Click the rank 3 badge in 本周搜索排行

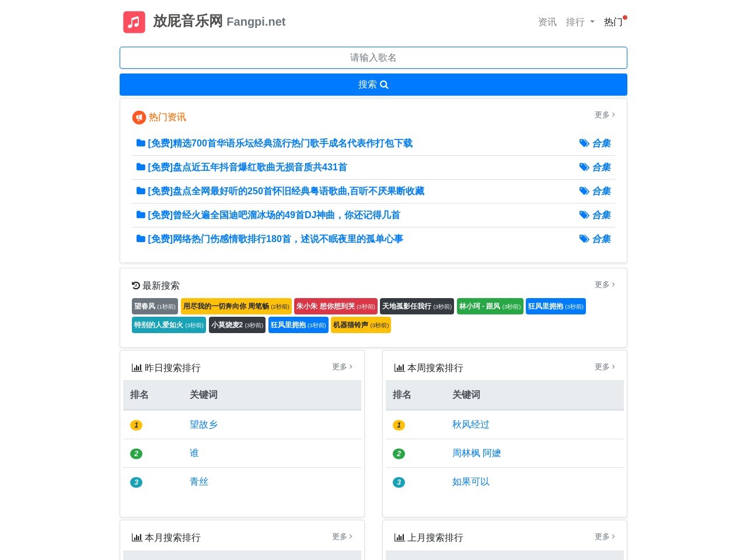pyautogui.click(x=399, y=482)
